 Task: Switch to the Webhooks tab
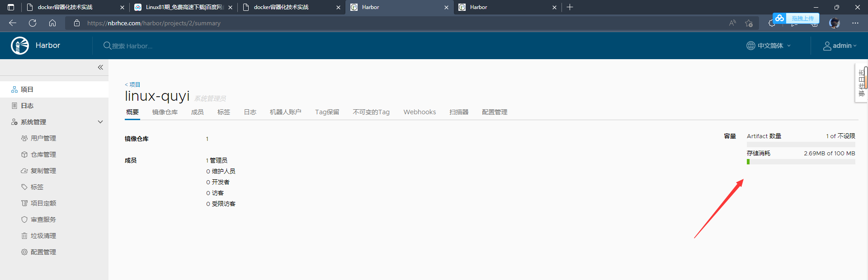[x=420, y=112]
